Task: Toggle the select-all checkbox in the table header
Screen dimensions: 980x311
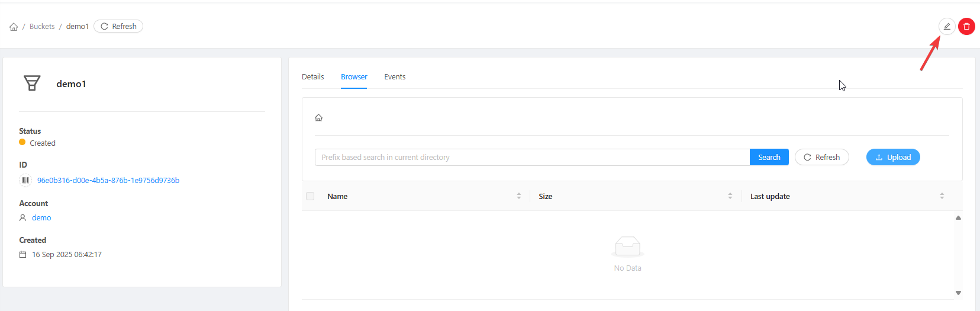Action: coord(310,196)
